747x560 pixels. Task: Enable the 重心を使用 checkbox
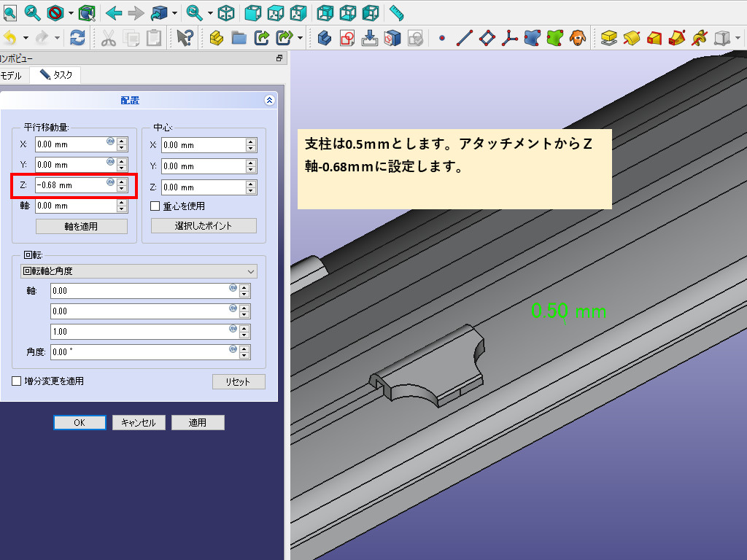[x=155, y=206]
